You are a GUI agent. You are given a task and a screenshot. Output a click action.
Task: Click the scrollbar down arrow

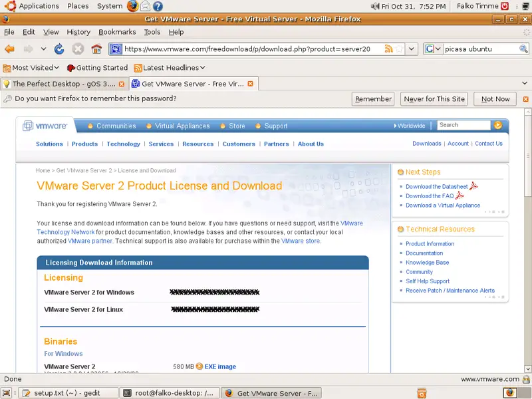527,368
